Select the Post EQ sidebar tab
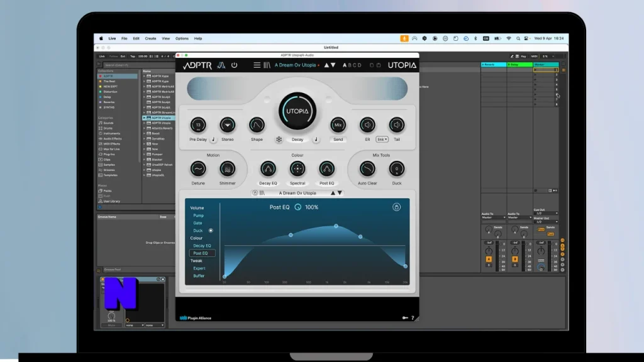 tap(201, 253)
